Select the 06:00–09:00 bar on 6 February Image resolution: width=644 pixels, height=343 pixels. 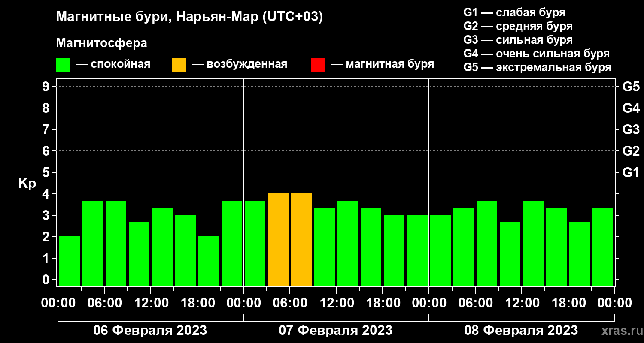click(x=116, y=244)
